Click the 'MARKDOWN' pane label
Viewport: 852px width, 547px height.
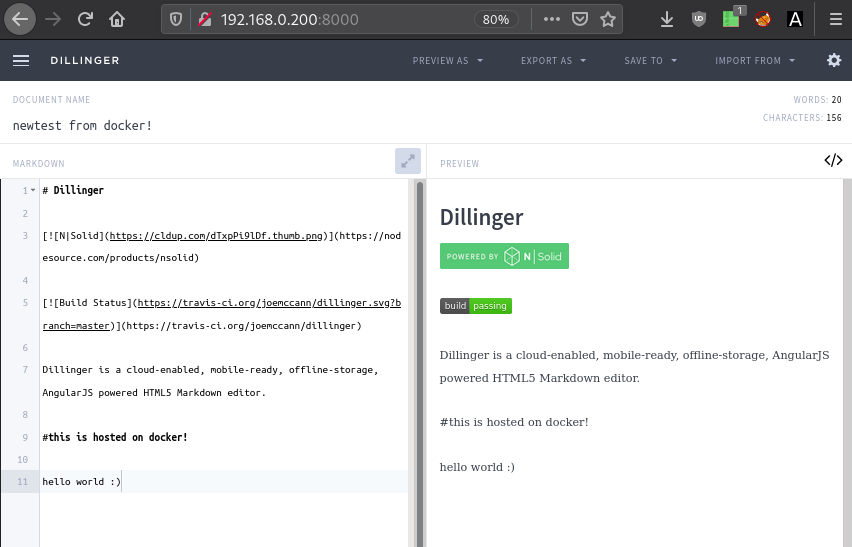point(39,164)
